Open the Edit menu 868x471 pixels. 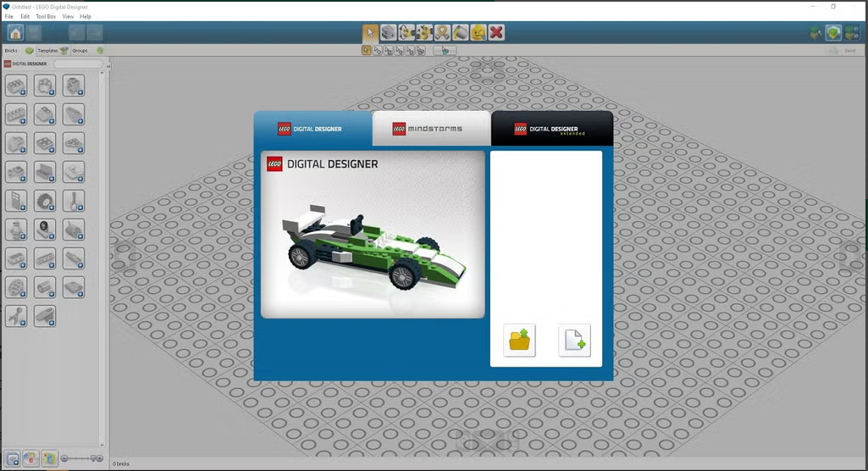25,17
